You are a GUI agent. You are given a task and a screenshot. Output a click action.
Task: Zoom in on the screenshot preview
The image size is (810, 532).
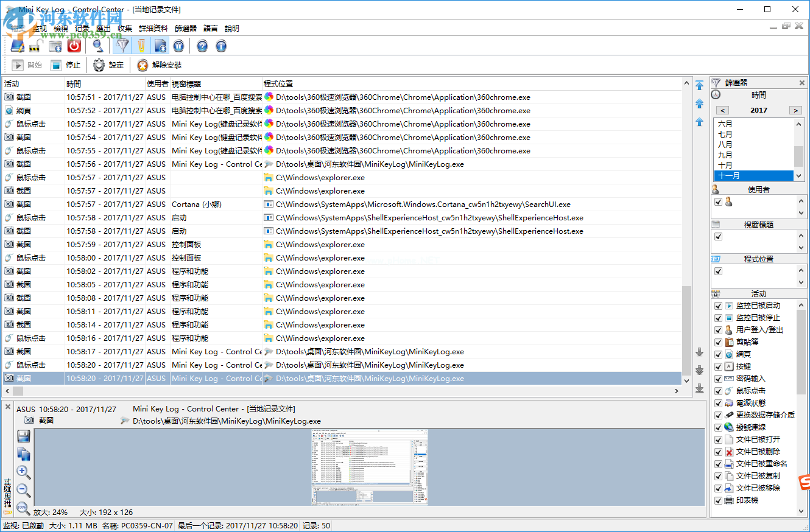click(24, 472)
